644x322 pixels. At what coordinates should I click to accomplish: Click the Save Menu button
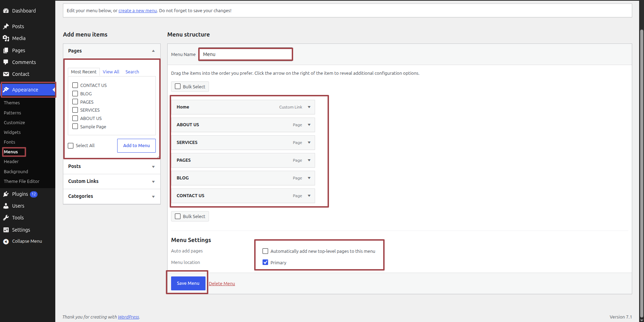(x=188, y=283)
